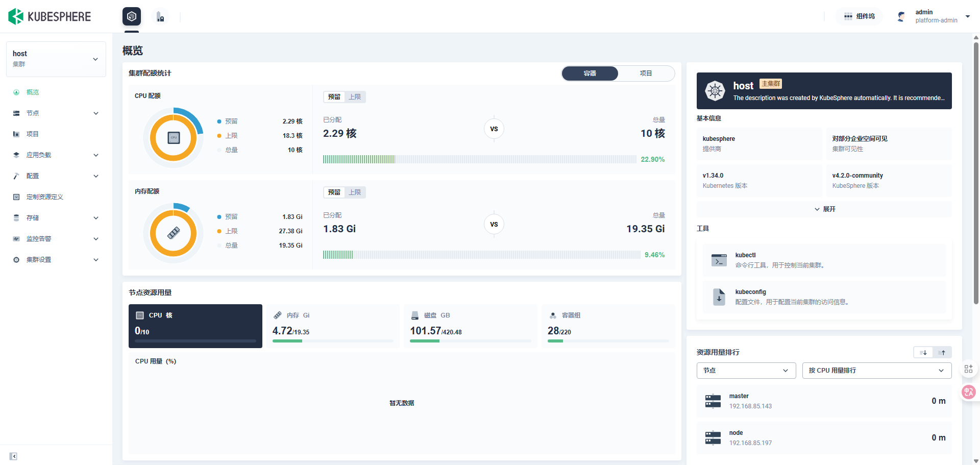Click the KubeSphere logo
Screen dimensions: 980x465
[x=50, y=16]
